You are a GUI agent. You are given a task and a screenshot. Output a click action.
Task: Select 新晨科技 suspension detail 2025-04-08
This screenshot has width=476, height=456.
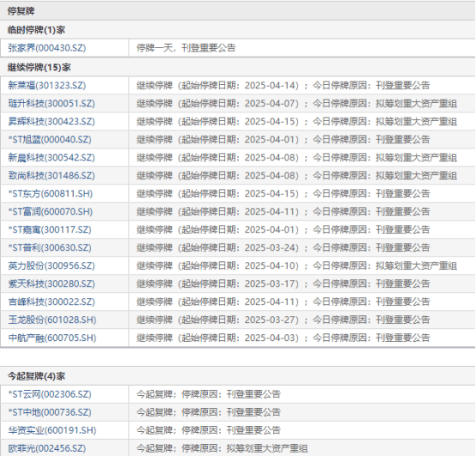click(x=296, y=157)
